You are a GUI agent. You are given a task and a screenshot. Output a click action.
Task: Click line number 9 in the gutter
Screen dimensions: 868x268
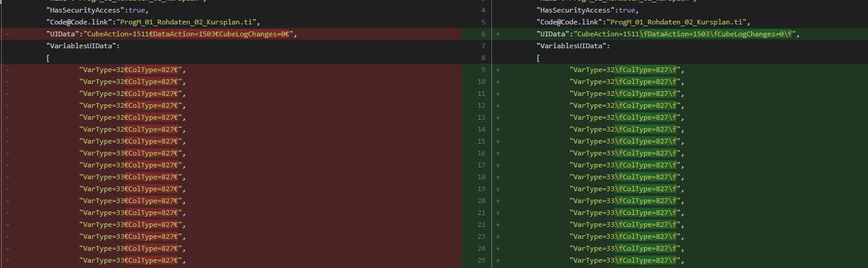coord(483,70)
